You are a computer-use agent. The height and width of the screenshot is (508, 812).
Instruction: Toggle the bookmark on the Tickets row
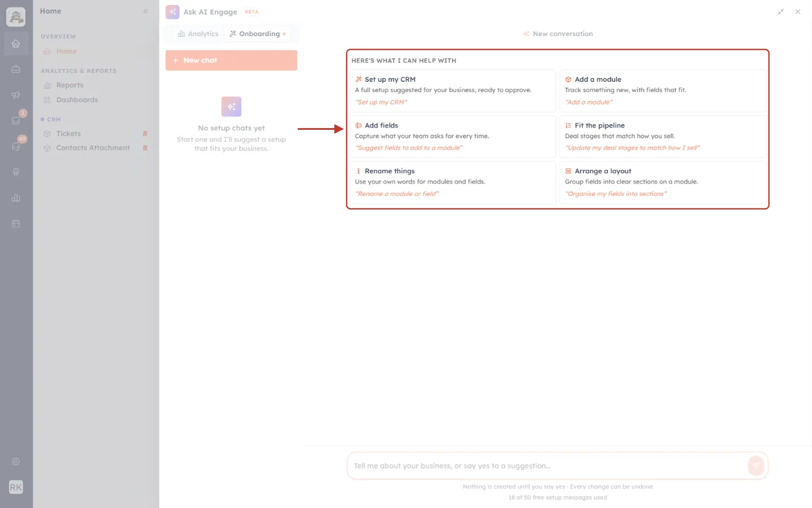coord(145,134)
